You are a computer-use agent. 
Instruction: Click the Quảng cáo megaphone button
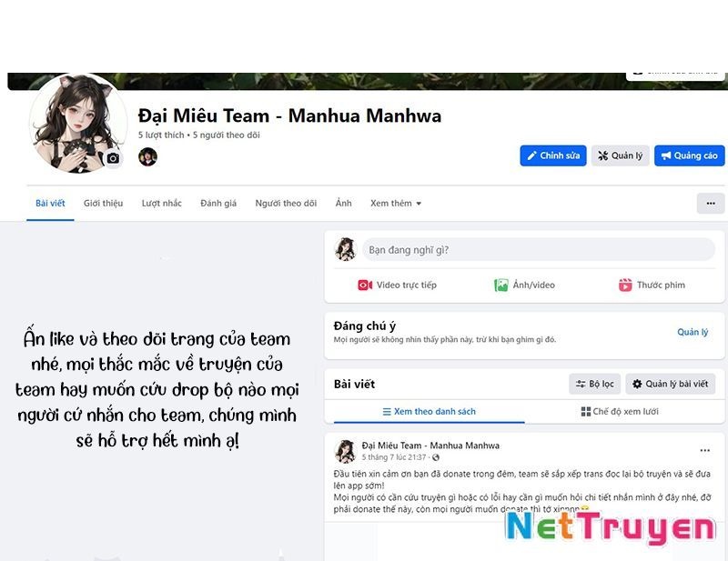[690, 155]
